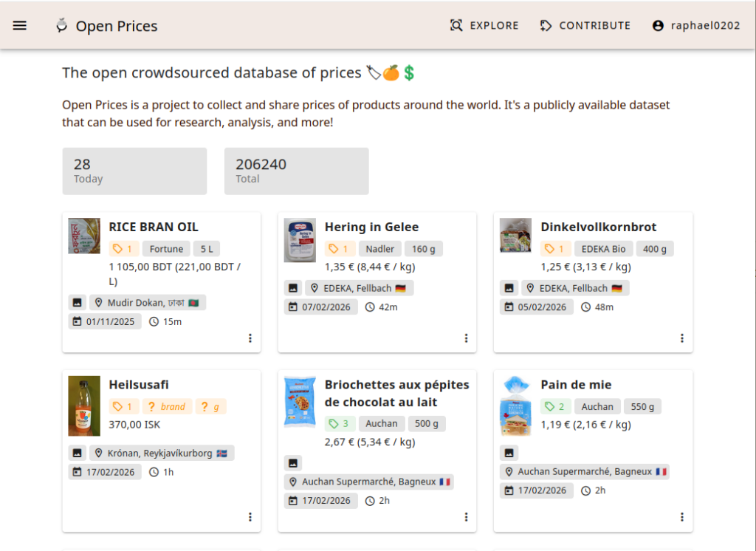Viewport: 756px width, 551px height.
Task: Open more options for RICE BRAN OIL
Action: pos(250,338)
